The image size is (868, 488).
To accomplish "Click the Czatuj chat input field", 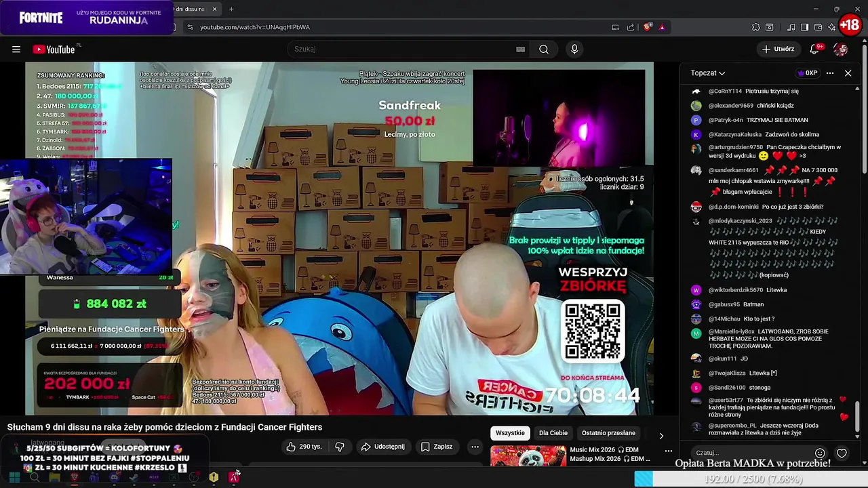I will pyautogui.click(x=751, y=453).
